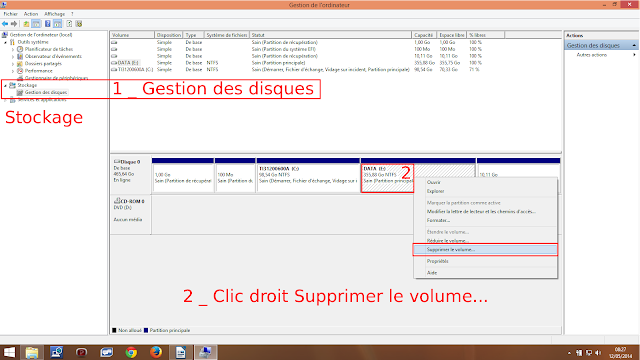Sort by the Volume column header
The width and height of the screenshot is (640, 360).
pyautogui.click(x=132, y=35)
